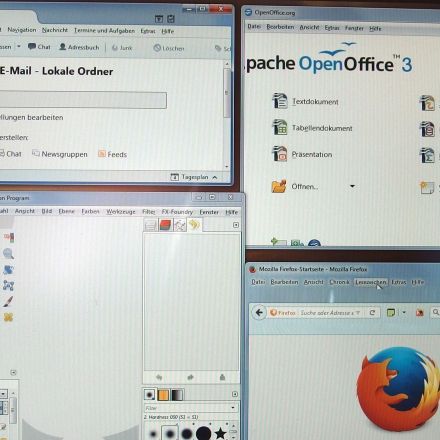Click Newsgruppen account link in Thunderbird

pyautogui.click(x=60, y=154)
